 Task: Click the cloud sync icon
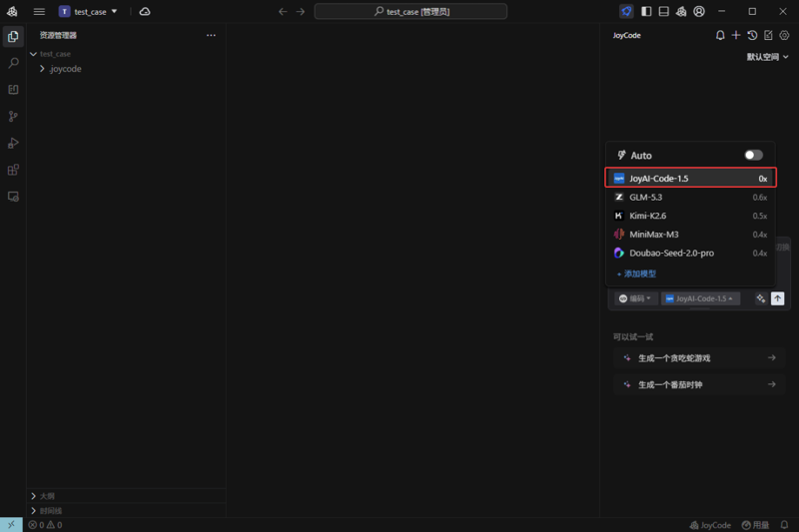pos(145,11)
